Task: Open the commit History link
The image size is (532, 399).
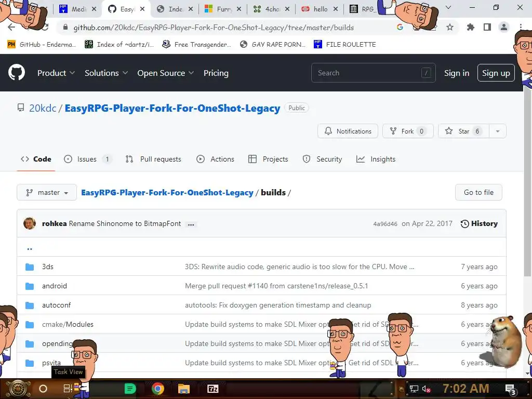Action: click(479, 223)
